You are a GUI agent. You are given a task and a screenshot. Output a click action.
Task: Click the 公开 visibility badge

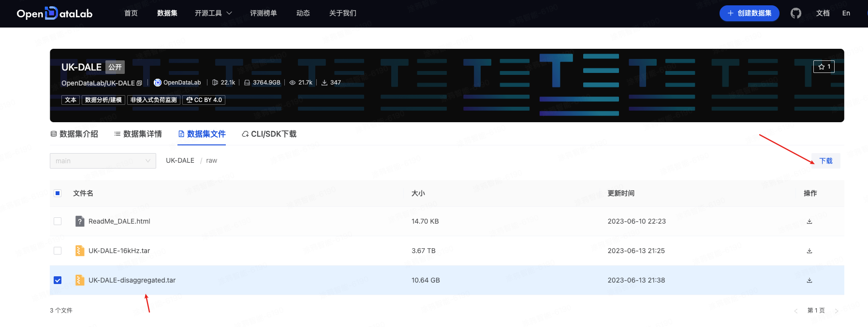(x=115, y=67)
